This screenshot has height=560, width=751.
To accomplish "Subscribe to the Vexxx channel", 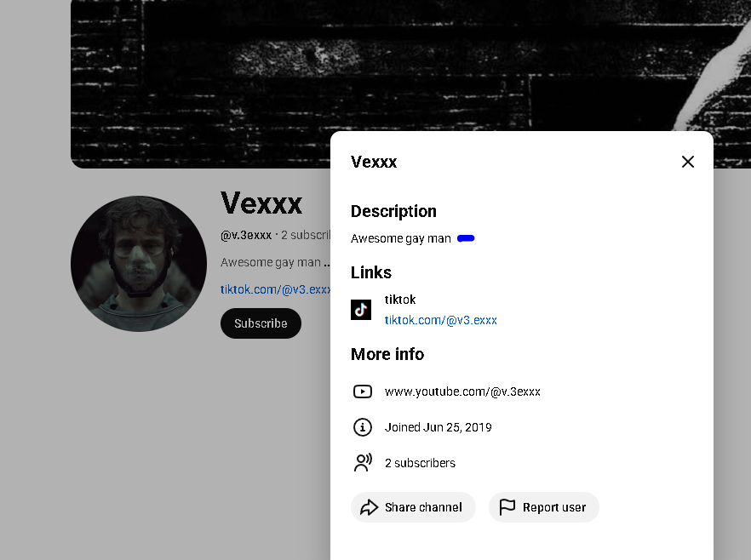I will pyautogui.click(x=261, y=323).
